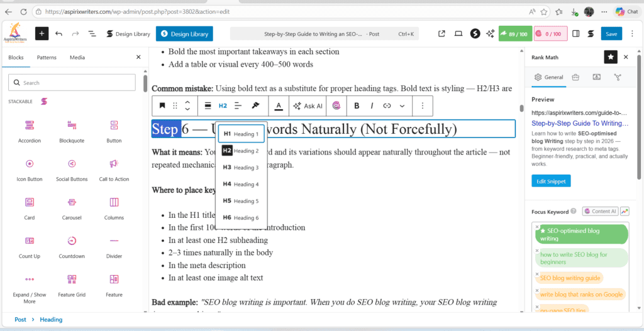
Task: Choose Heading 6 from level menu
Action: tap(241, 218)
